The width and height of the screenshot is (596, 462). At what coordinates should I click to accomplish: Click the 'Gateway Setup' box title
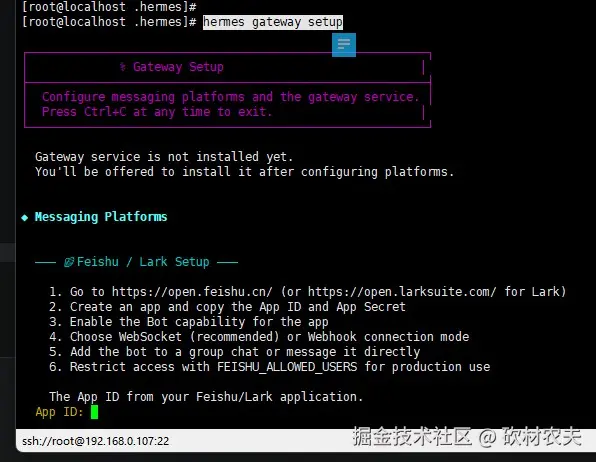pyautogui.click(x=178, y=67)
